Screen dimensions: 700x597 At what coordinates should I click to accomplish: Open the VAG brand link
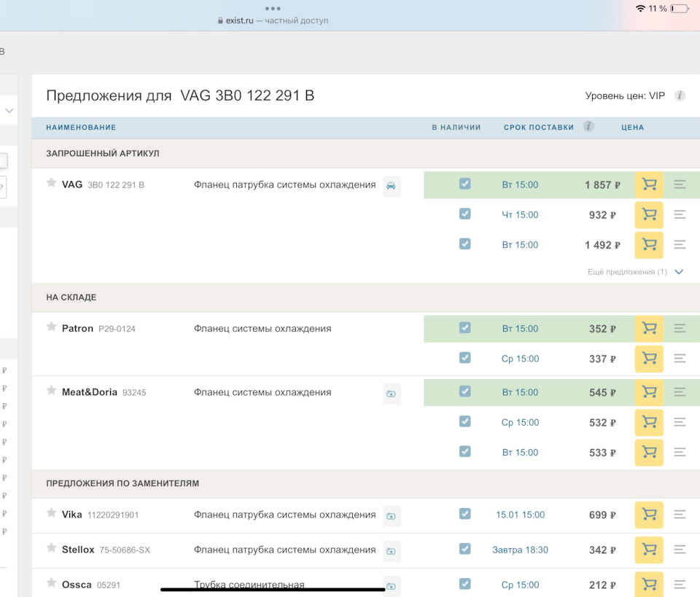72,184
